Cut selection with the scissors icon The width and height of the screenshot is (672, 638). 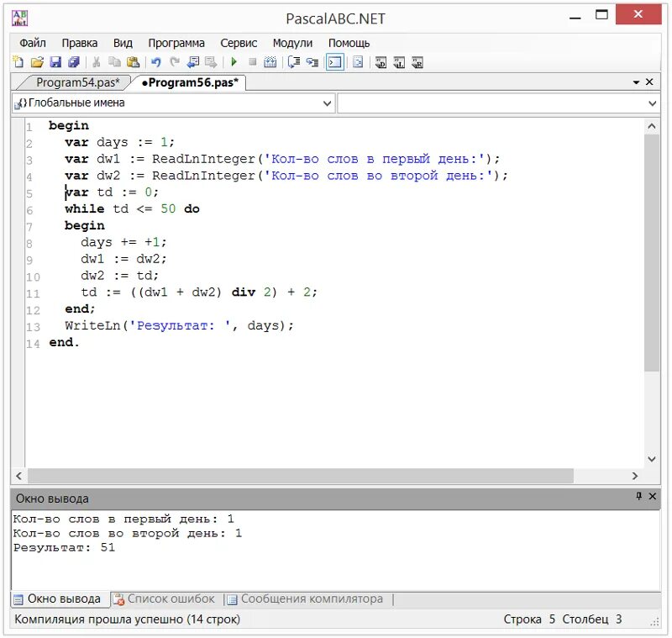coord(97,62)
